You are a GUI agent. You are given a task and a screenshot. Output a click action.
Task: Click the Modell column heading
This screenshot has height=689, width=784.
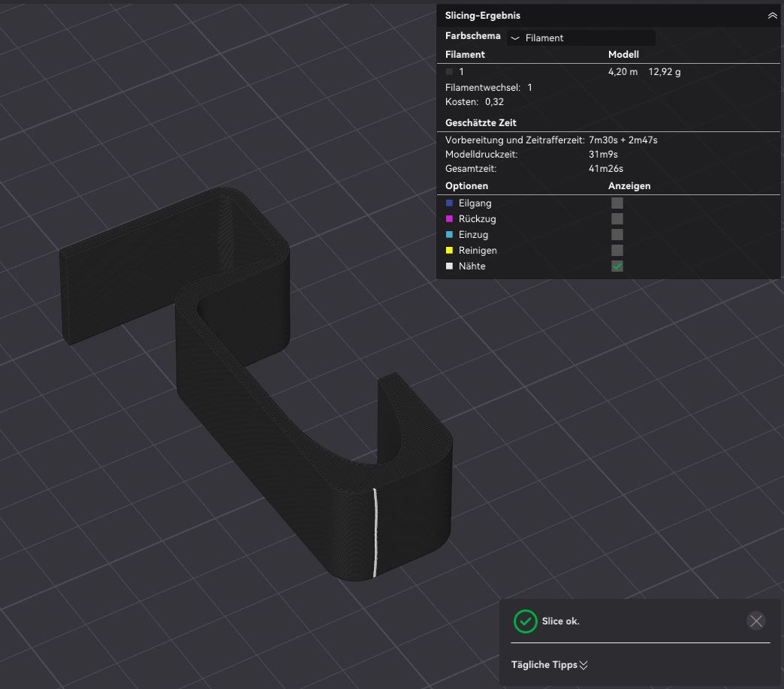pyautogui.click(x=623, y=54)
